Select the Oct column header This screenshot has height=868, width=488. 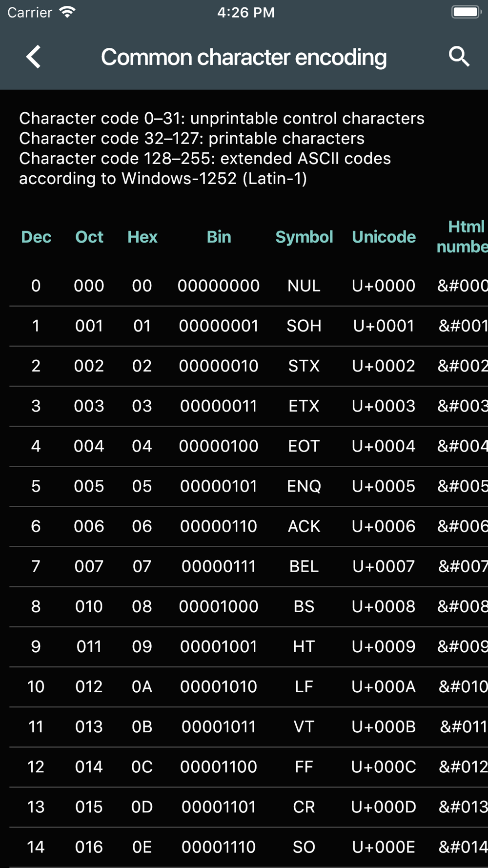click(89, 237)
